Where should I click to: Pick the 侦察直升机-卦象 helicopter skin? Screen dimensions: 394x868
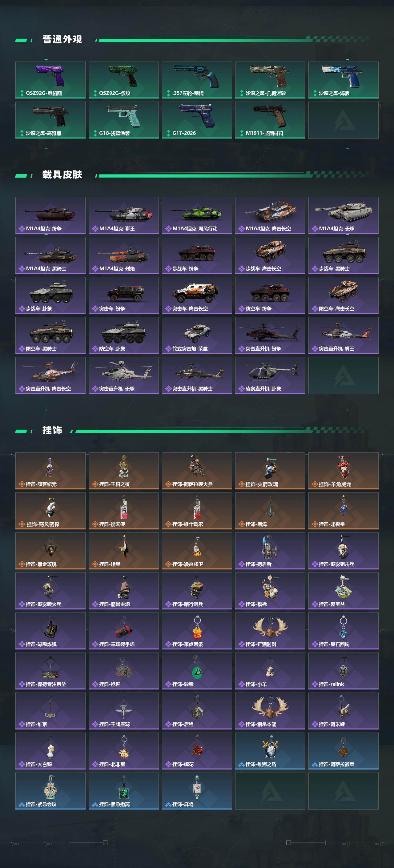click(x=270, y=376)
